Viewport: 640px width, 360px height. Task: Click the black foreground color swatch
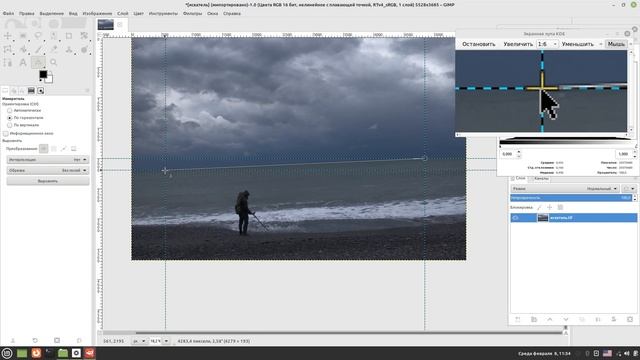pyautogui.click(x=43, y=74)
